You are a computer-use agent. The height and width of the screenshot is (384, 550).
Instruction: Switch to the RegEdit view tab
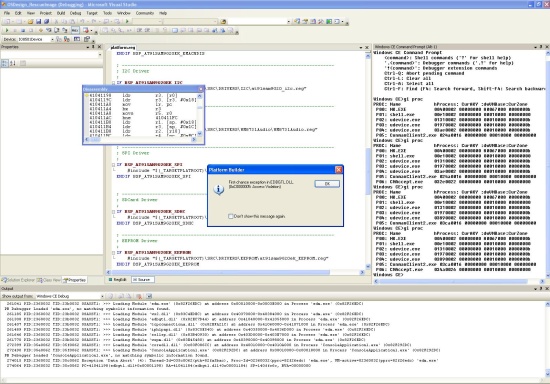click(118, 279)
